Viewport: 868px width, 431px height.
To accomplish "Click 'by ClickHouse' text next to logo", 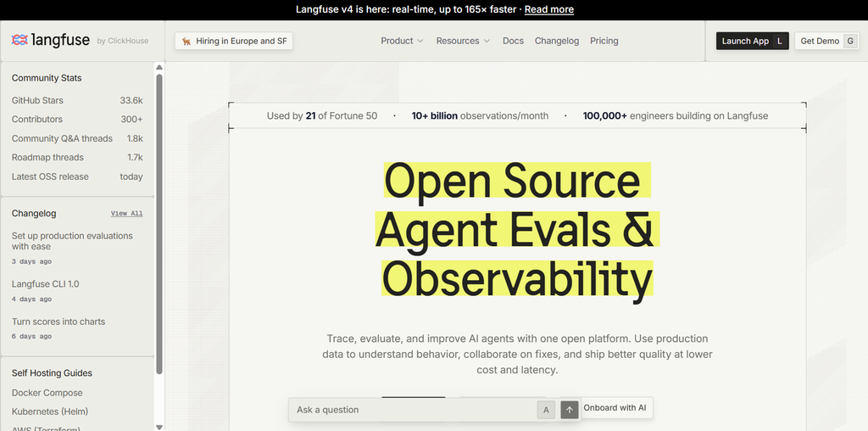I will click(x=122, y=41).
